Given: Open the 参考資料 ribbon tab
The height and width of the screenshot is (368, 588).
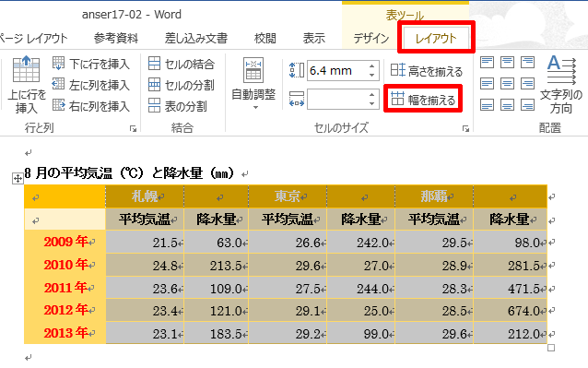Looking at the screenshot, I should (116, 38).
